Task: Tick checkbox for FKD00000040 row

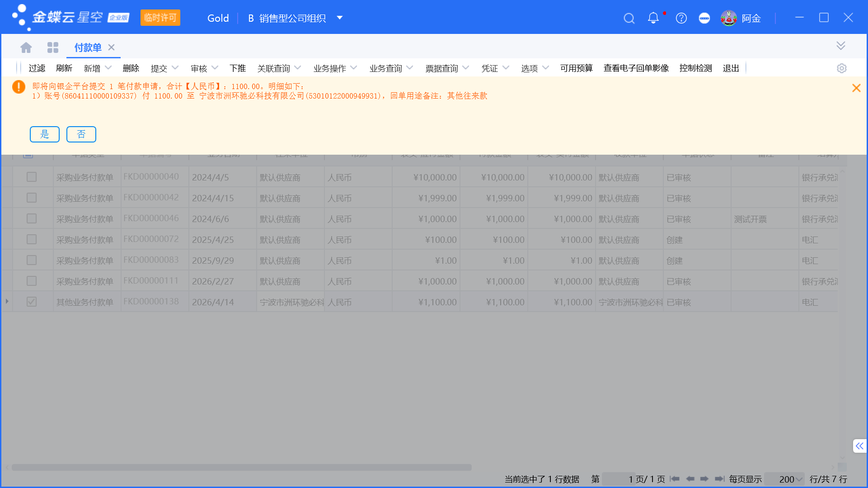Action: 32,177
